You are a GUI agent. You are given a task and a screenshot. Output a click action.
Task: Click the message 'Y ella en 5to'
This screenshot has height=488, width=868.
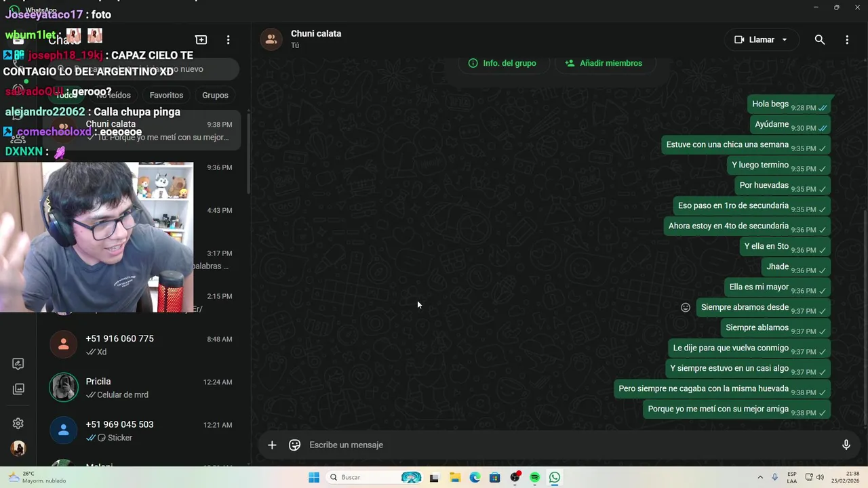pyautogui.click(x=785, y=247)
